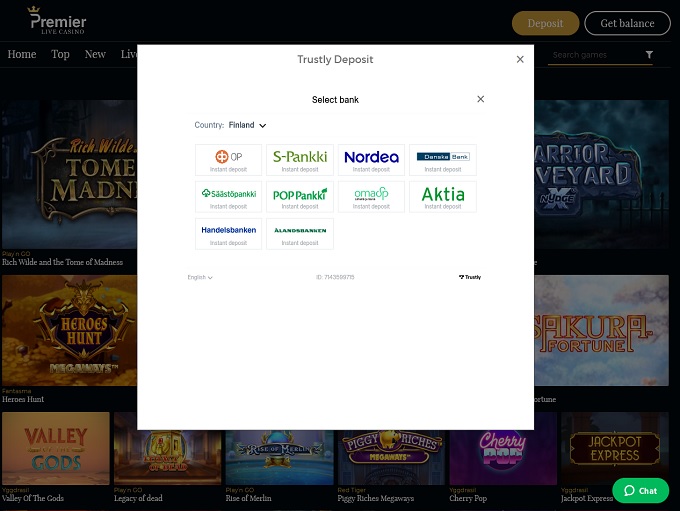This screenshot has height=511, width=680.
Task: Go to the New games tab
Action: (95, 54)
